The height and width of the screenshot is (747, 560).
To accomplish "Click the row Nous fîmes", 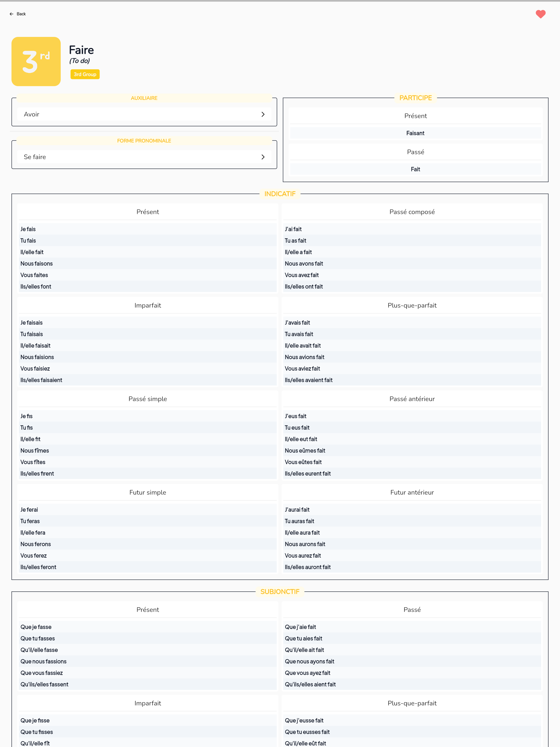I will coord(148,451).
